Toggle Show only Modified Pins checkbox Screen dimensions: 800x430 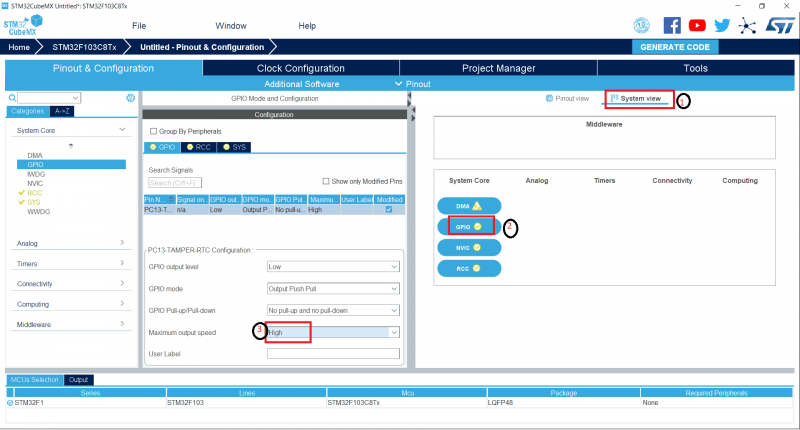325,181
